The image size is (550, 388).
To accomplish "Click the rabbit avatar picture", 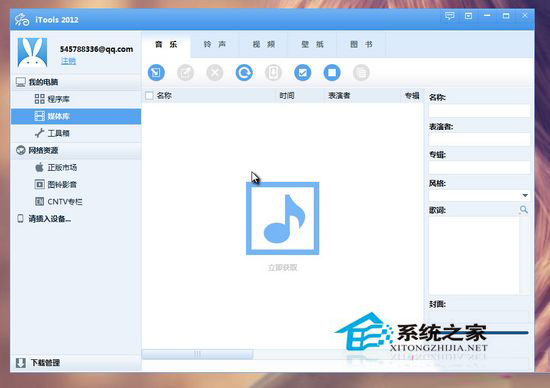I will point(32,53).
